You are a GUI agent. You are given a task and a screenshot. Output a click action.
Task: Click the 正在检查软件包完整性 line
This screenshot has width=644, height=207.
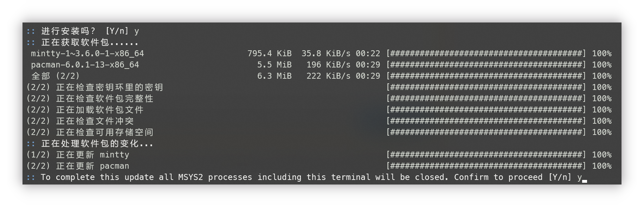(90, 98)
